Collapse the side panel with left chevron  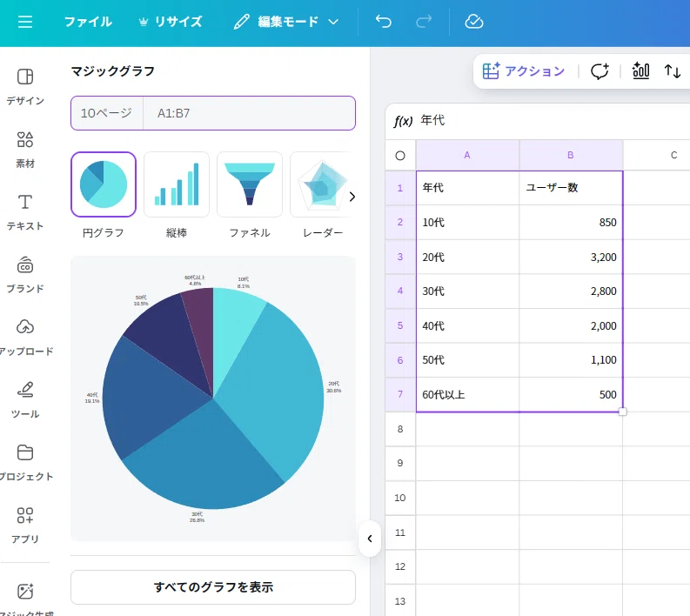tap(370, 538)
